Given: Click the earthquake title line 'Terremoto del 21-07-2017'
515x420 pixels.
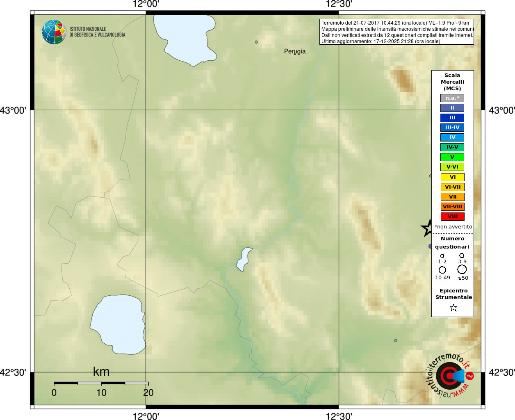Looking at the screenshot, I should 395,23.
